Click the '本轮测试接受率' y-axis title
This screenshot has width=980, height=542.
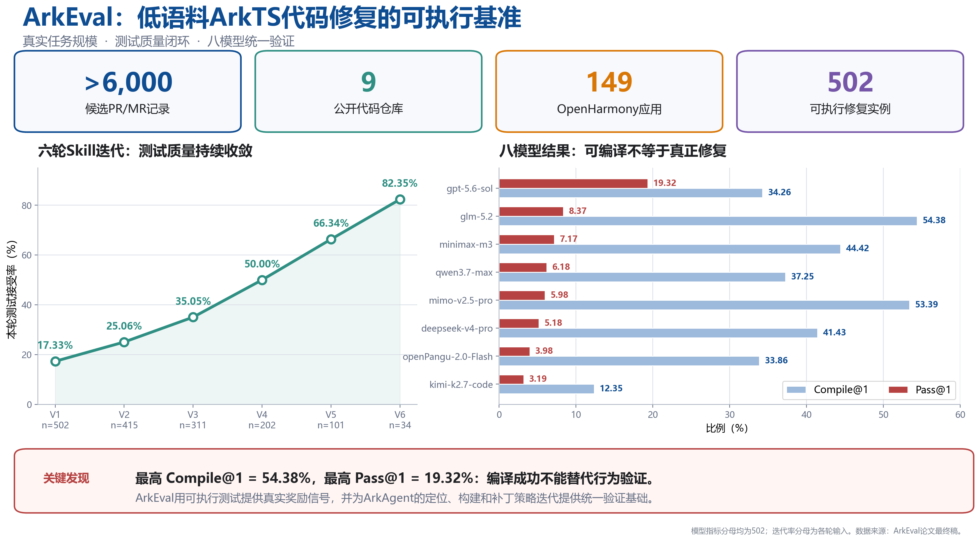[x=12, y=289]
